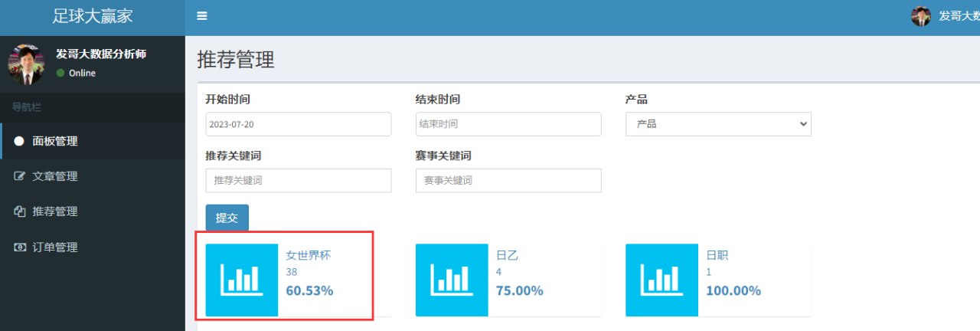
Task: Click the 足球大赢家 logo link
Action: 93,16
